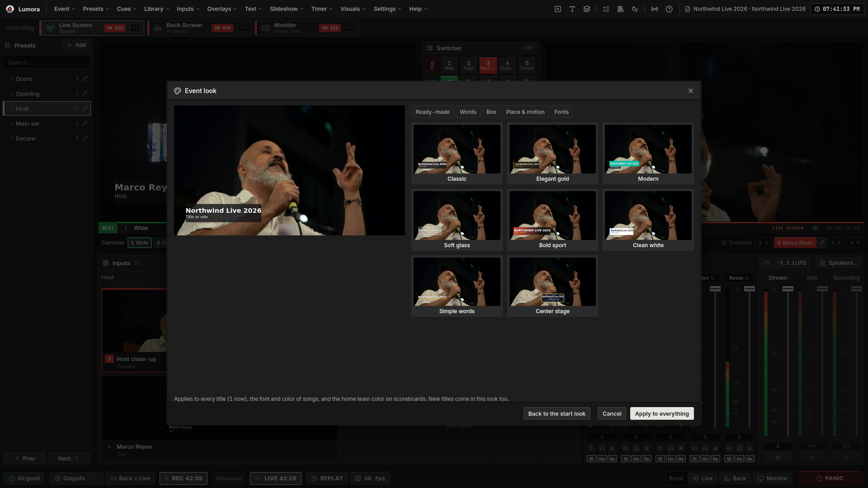Select the Box tab
This screenshot has height=488, width=868.
point(491,112)
